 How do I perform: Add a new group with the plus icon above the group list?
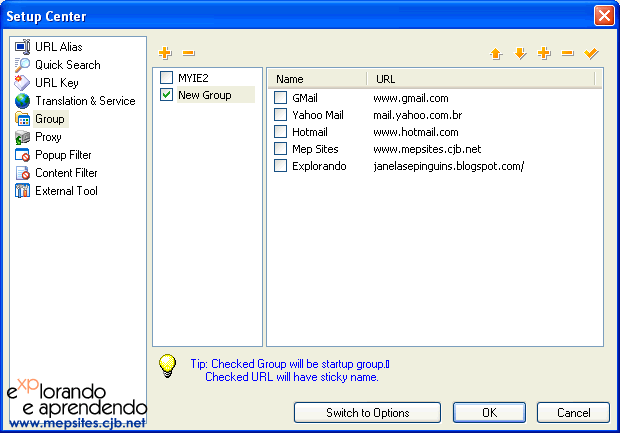pos(165,53)
